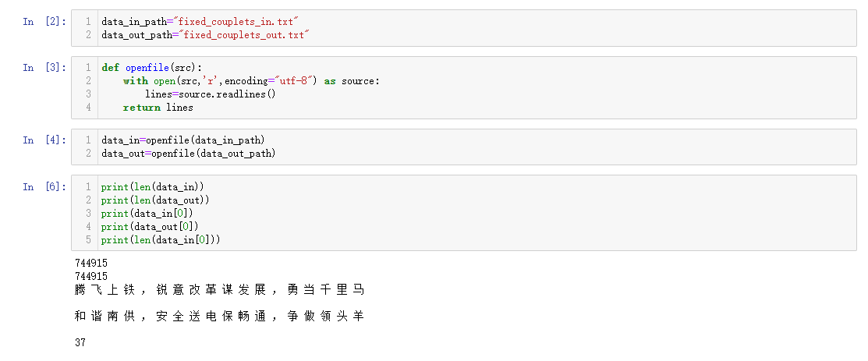Click the output line starting with 和谐南供
Viewport: 868px width, 361px height.
pos(219,317)
